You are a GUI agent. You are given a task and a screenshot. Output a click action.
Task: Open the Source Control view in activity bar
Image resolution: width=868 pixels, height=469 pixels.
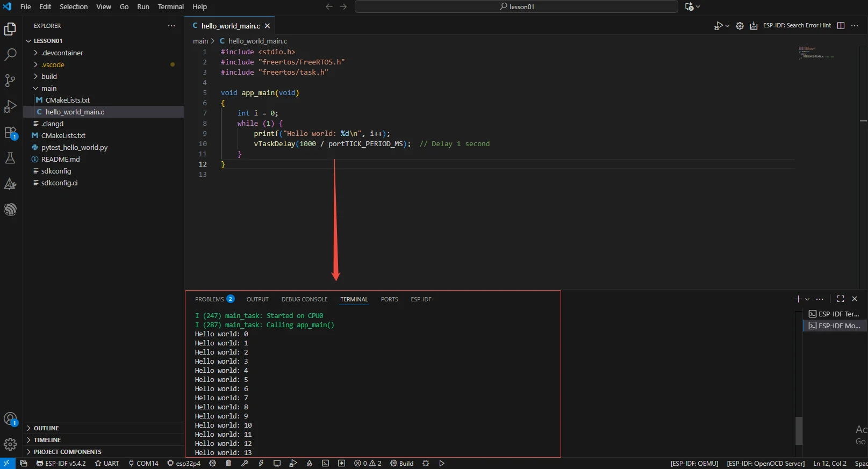(10, 81)
